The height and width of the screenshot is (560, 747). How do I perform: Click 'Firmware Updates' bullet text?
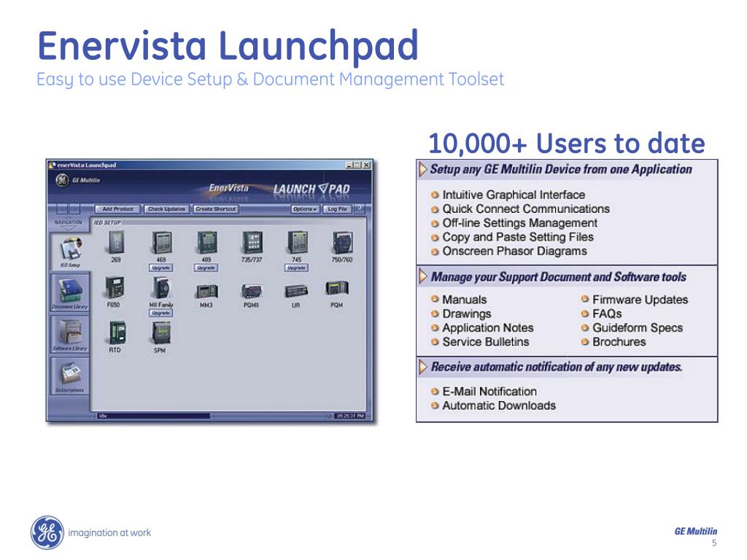[x=640, y=300]
